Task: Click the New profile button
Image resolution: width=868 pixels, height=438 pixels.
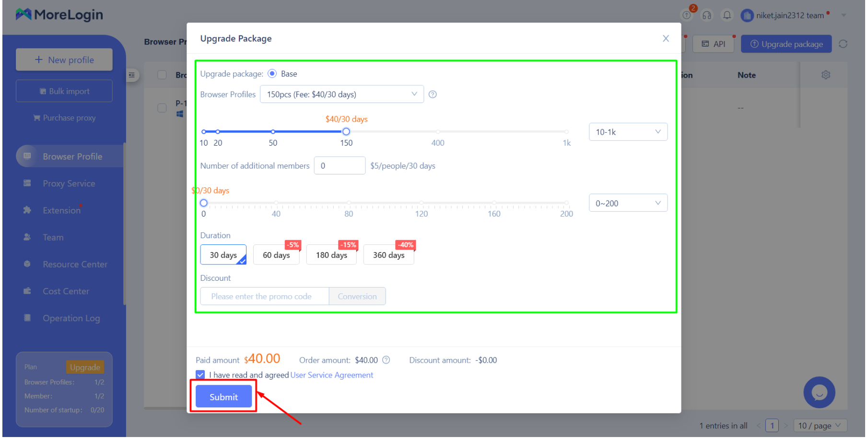Action: 64,60
